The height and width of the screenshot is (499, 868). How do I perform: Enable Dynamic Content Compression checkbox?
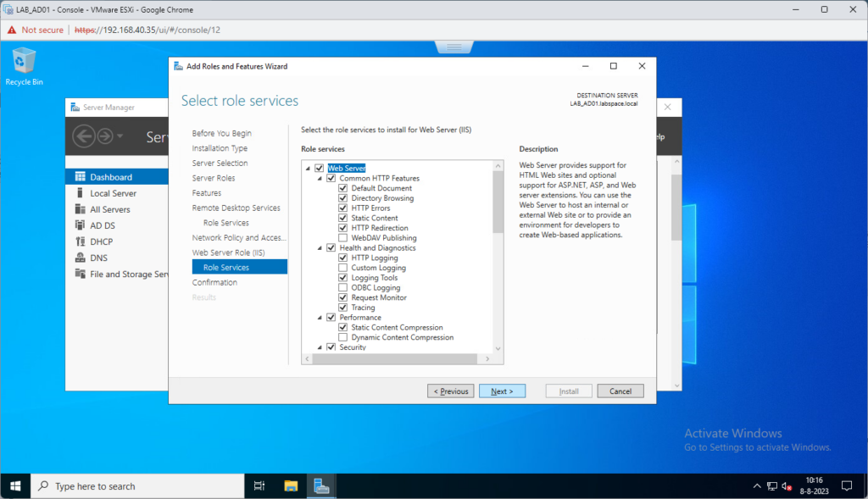click(342, 337)
